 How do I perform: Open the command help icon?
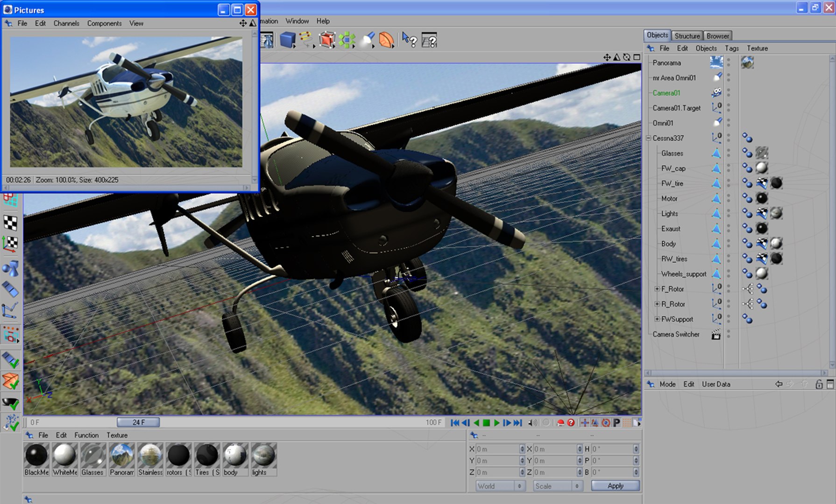point(429,40)
